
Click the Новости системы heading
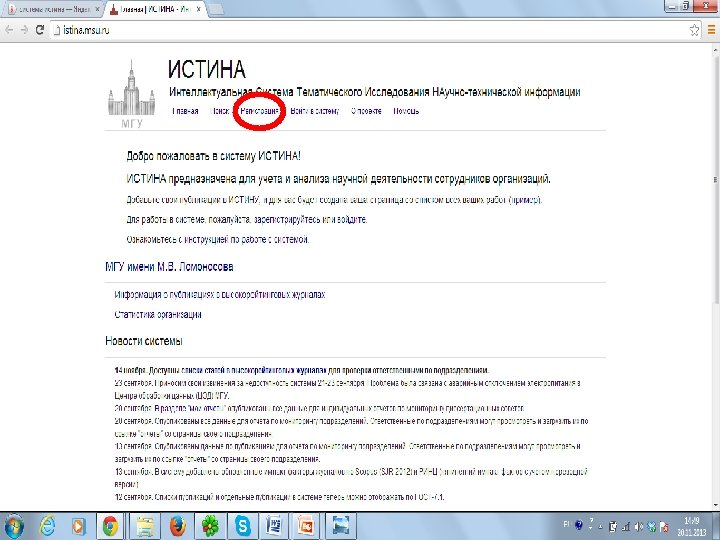pos(144,341)
